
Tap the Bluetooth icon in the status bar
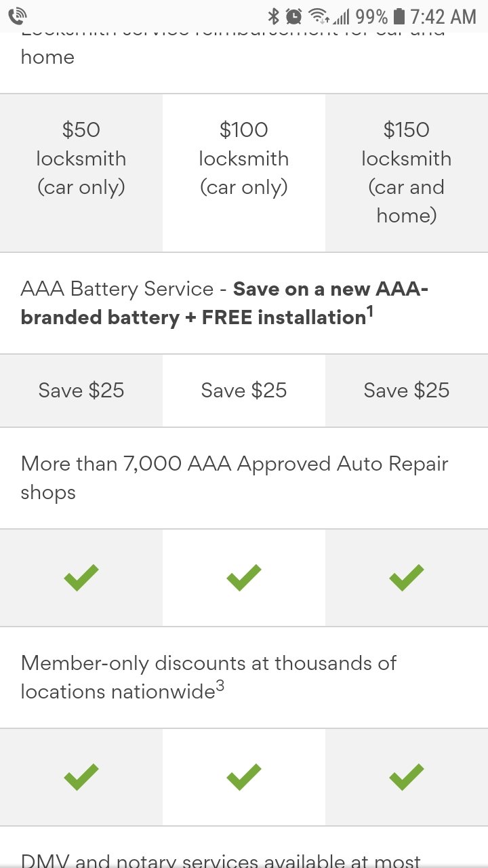tap(274, 16)
